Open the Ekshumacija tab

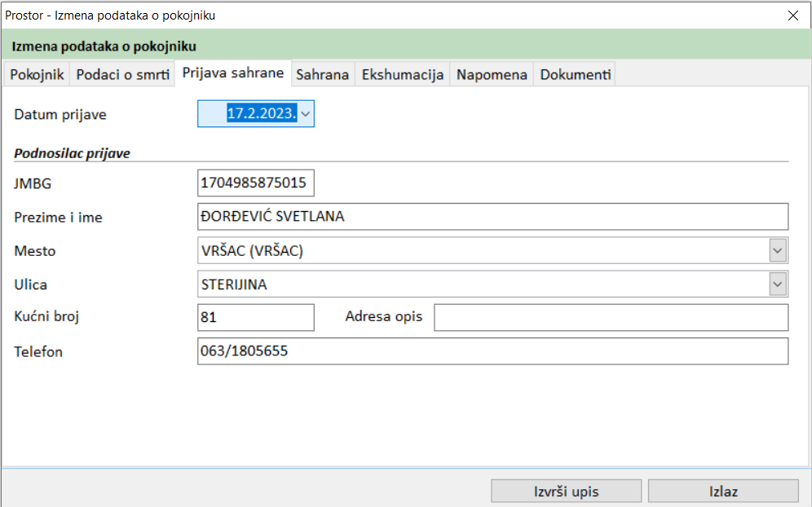[403, 75]
